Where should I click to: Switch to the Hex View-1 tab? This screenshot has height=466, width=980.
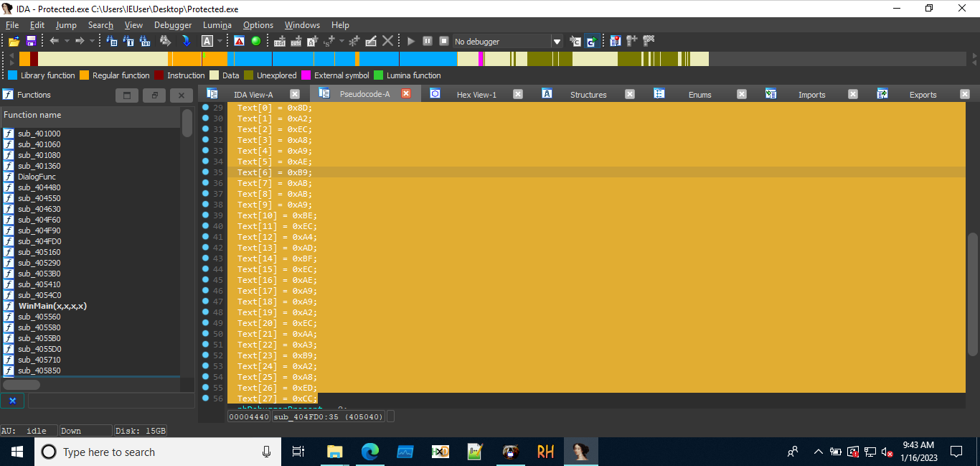coord(476,95)
